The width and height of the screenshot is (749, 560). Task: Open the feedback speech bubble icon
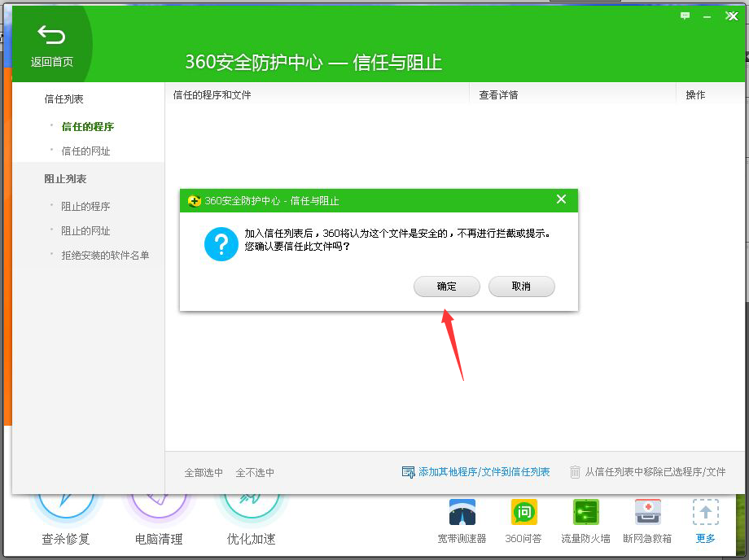(685, 16)
